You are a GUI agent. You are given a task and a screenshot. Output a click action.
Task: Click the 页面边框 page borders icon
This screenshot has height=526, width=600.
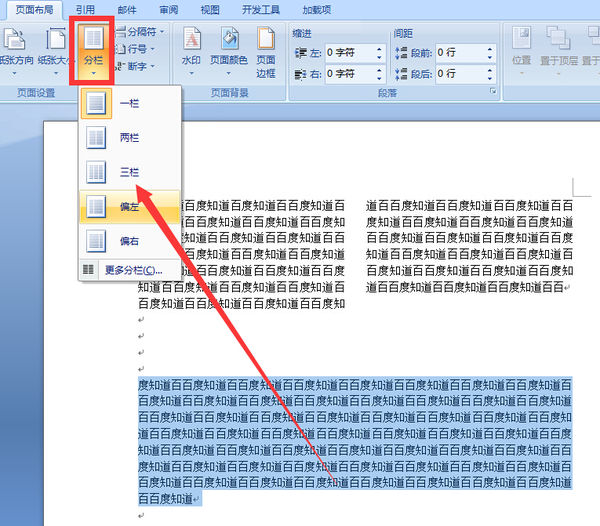266,38
